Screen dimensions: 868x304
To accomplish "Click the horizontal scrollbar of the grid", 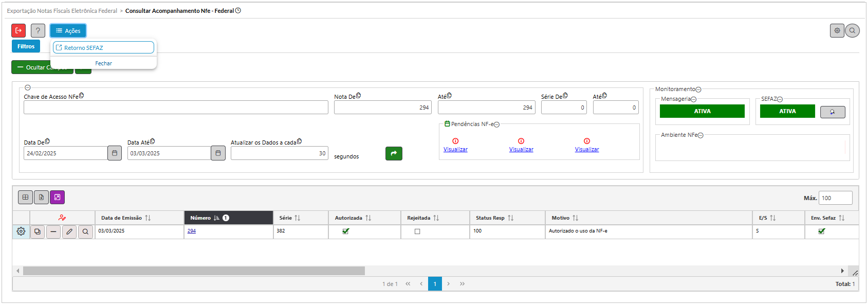I will tap(194, 271).
